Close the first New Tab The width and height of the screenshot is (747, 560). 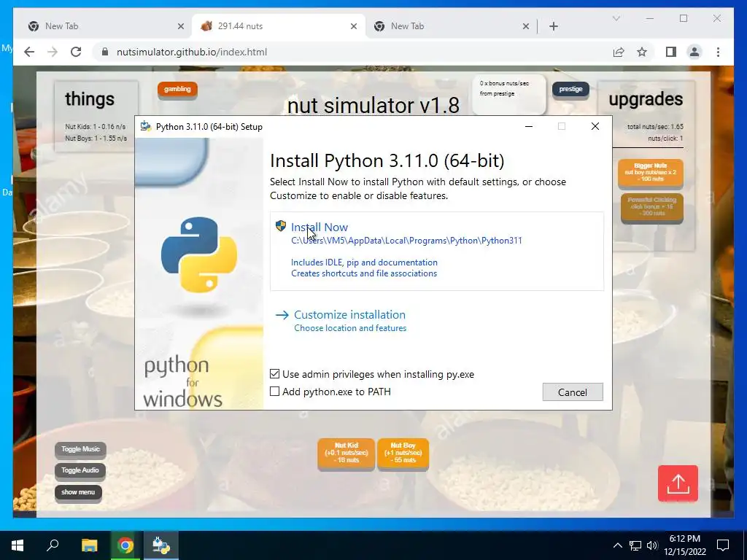click(181, 26)
